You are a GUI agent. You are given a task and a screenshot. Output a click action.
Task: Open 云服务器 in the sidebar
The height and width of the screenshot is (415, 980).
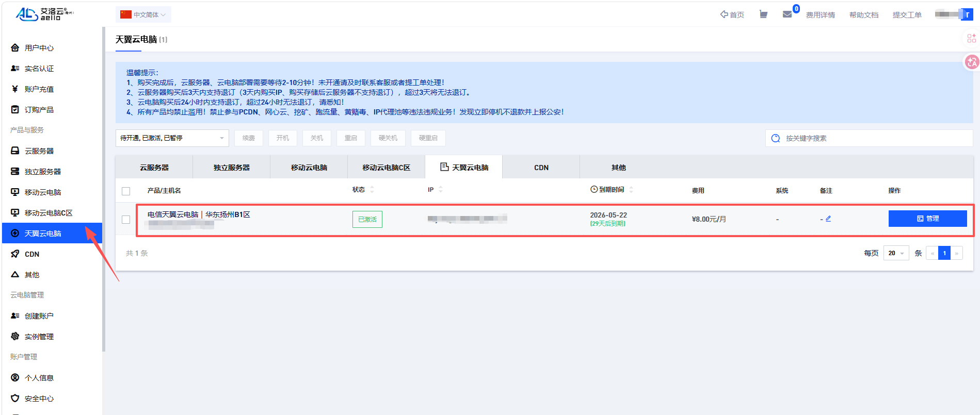[x=39, y=151]
